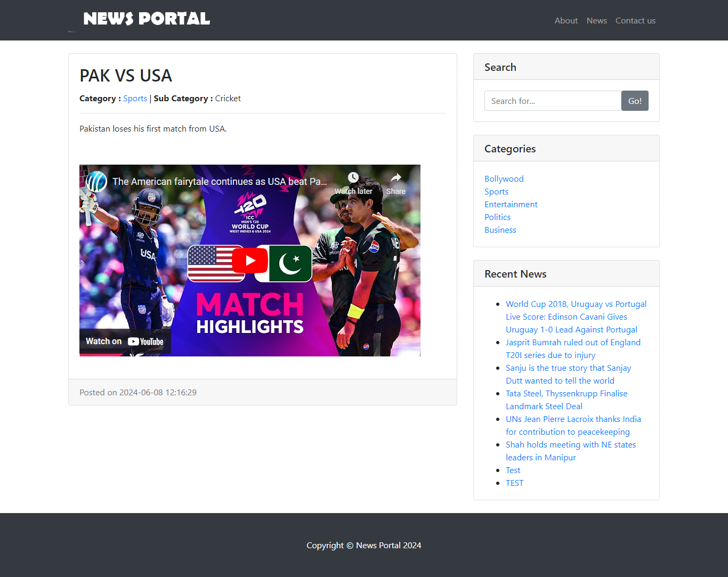728x577 pixels.
Task: Play the embedded YouTube match highlights video
Action: click(249, 261)
